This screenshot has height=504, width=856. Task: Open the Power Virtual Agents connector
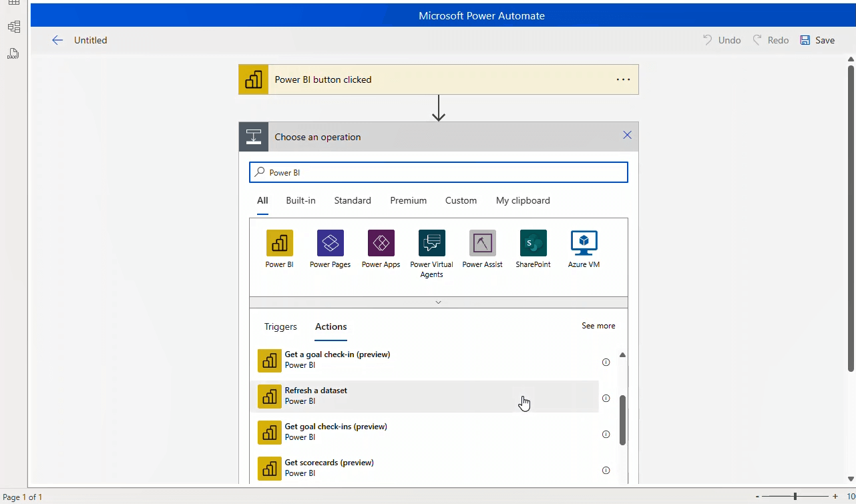(x=431, y=243)
